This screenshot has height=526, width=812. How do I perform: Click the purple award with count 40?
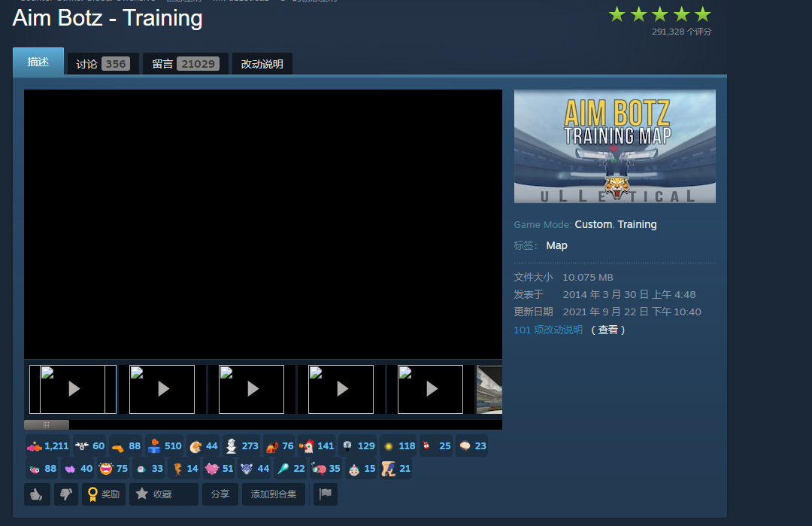coord(78,469)
